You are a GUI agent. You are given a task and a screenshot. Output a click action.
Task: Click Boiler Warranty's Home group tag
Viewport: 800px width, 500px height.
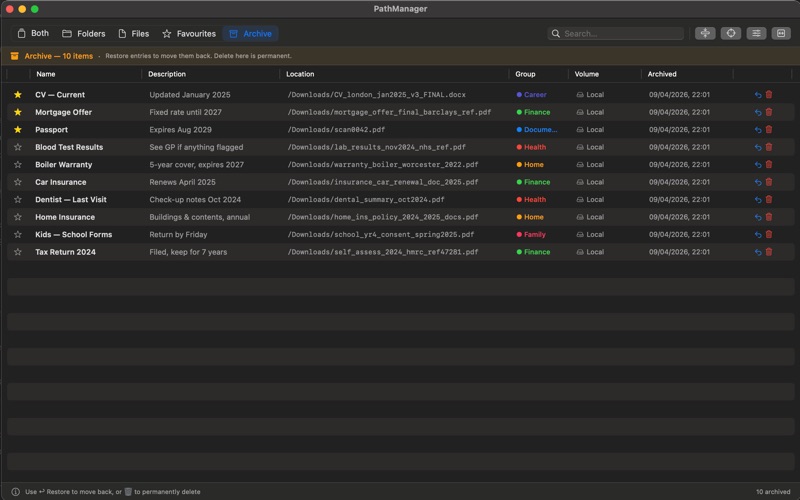pos(530,164)
